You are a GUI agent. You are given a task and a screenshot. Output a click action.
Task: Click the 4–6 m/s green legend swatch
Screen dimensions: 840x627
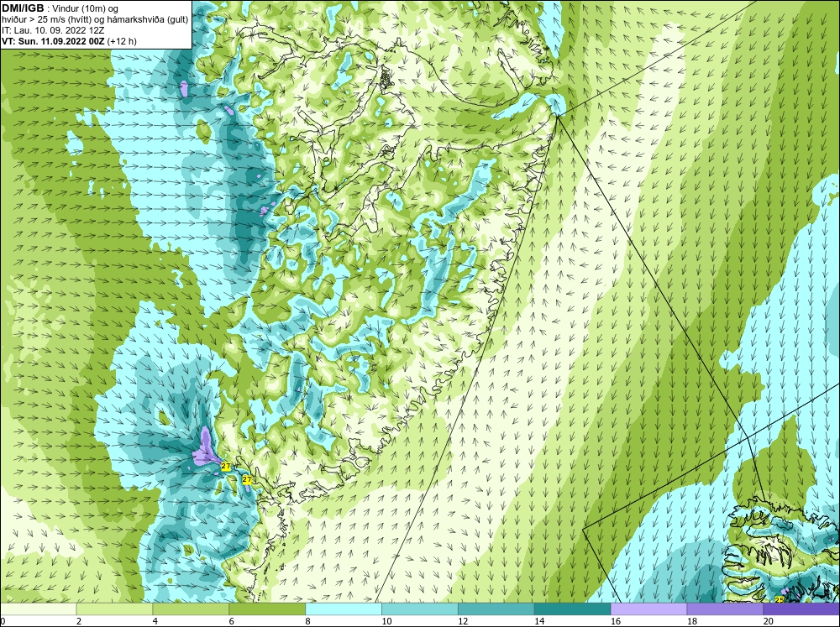click(x=191, y=609)
